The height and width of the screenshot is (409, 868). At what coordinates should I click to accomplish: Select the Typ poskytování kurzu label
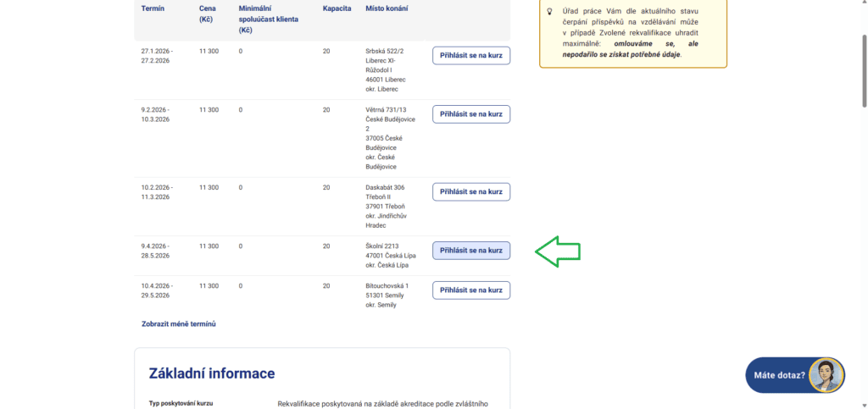tap(181, 403)
